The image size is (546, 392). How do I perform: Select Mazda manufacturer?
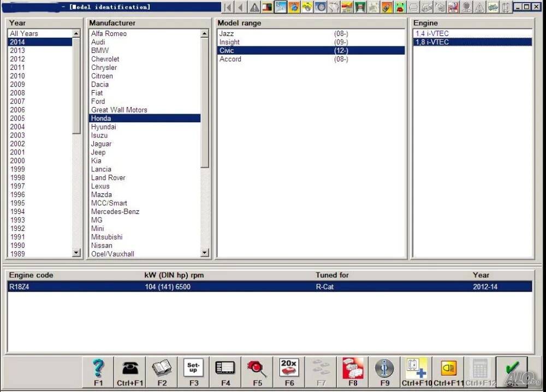click(x=145, y=194)
